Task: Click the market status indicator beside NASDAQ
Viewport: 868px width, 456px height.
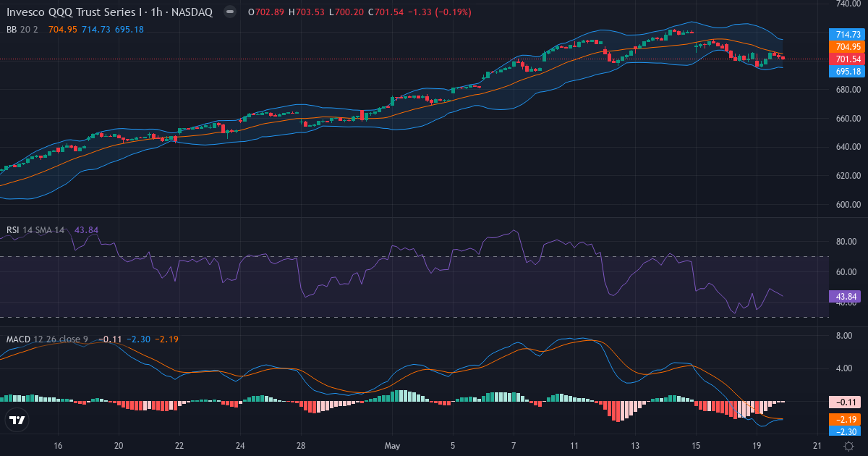Action: pos(229,12)
